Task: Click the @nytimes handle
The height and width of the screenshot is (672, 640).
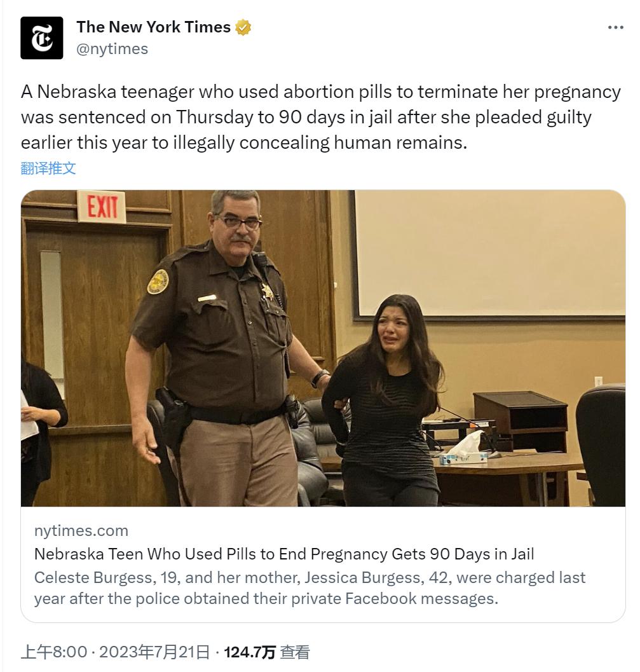Action: [112, 49]
